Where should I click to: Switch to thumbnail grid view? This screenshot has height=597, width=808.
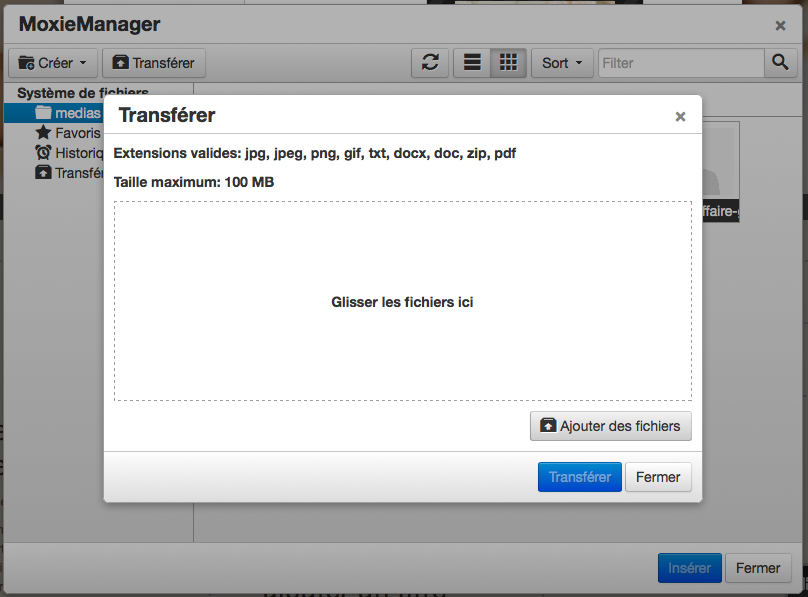(x=508, y=63)
